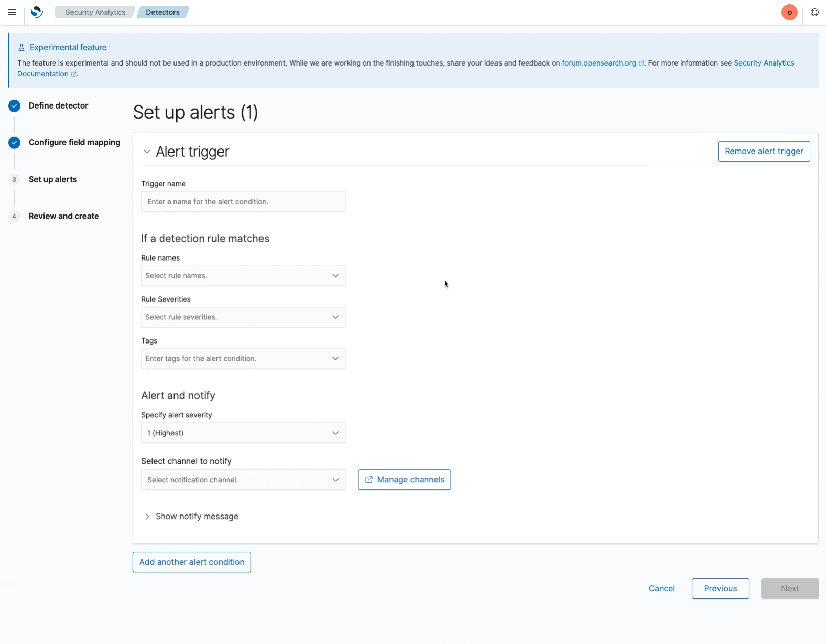Open the hamburger navigation menu
The image size is (827, 644).
tap(12, 12)
